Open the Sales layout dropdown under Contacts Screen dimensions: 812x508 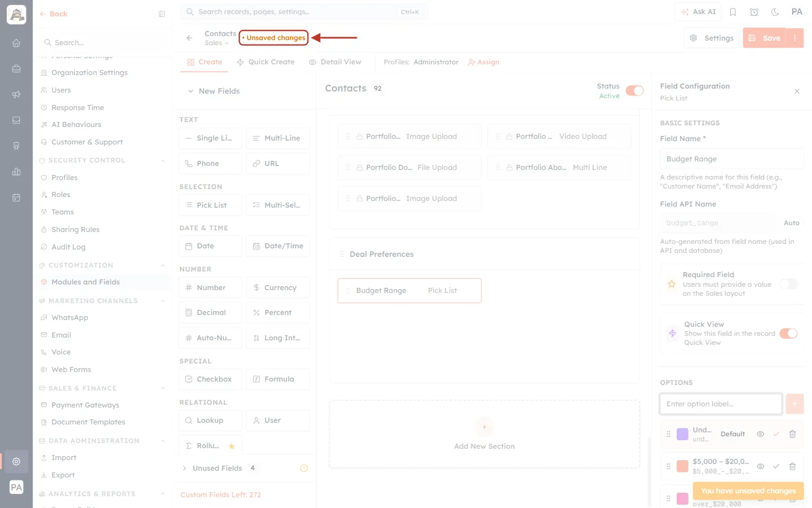click(217, 43)
